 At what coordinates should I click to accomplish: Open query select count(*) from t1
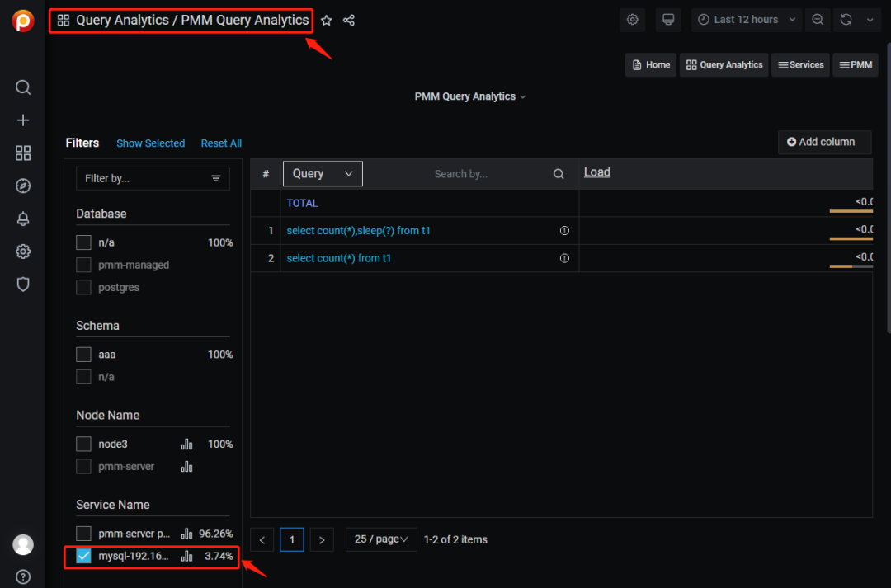339,258
